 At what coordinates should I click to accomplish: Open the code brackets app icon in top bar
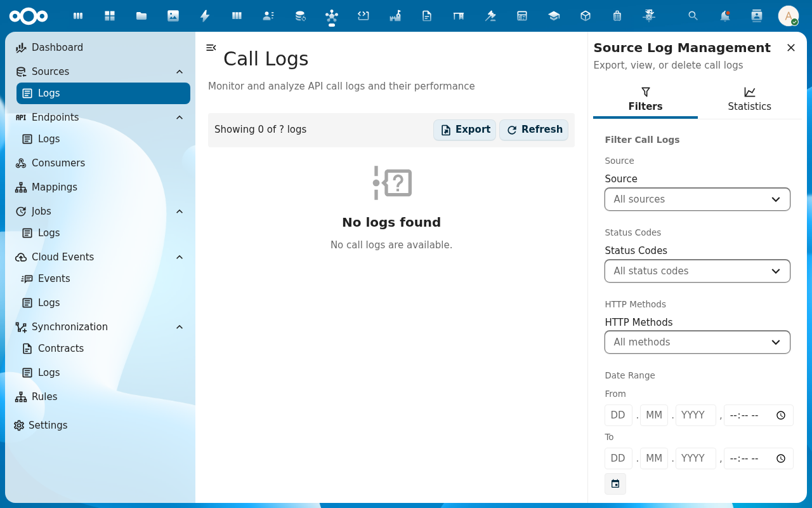click(363, 16)
